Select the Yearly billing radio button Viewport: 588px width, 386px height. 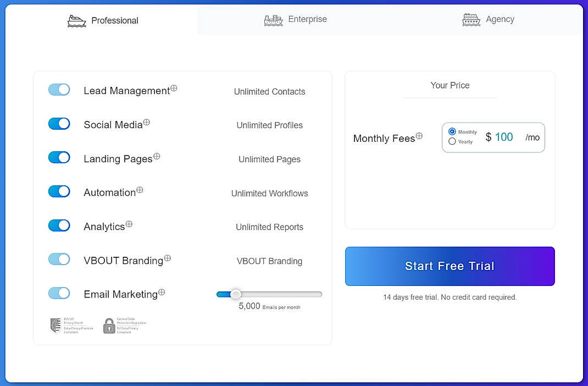point(452,141)
